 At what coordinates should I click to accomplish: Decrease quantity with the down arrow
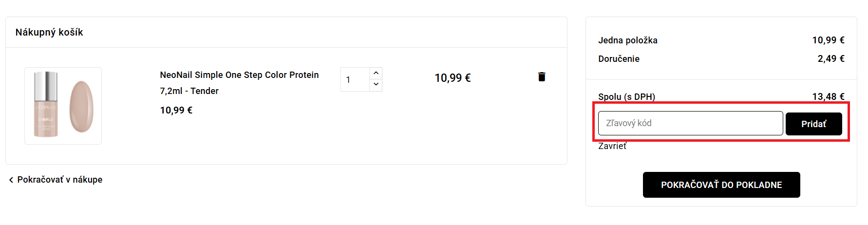(376, 84)
